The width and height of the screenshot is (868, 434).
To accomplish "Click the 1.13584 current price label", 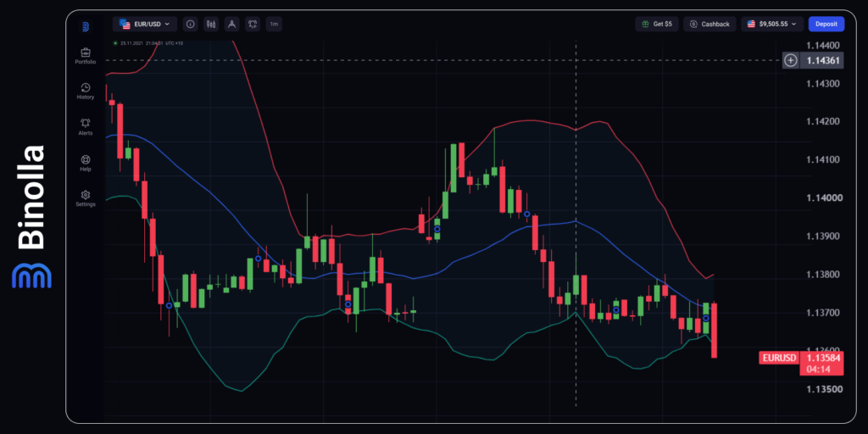I will tap(821, 358).
